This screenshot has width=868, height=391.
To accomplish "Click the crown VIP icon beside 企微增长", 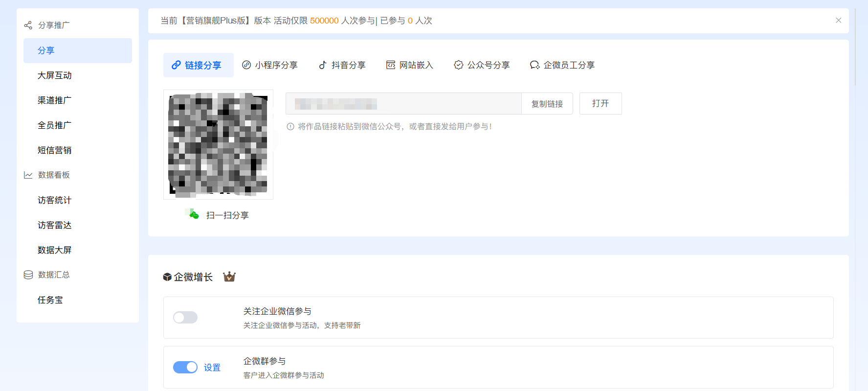I will tap(229, 277).
